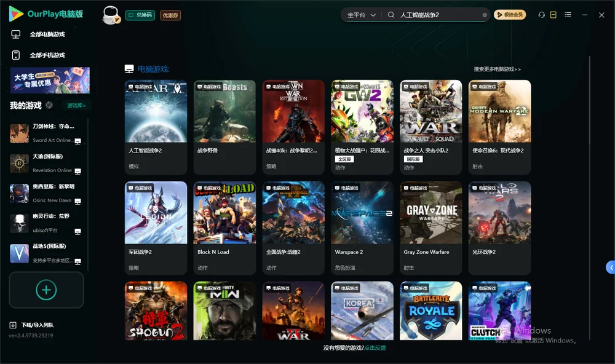Open the list menu icon in title bar
The width and height of the screenshot is (615, 364).
pos(568,15)
